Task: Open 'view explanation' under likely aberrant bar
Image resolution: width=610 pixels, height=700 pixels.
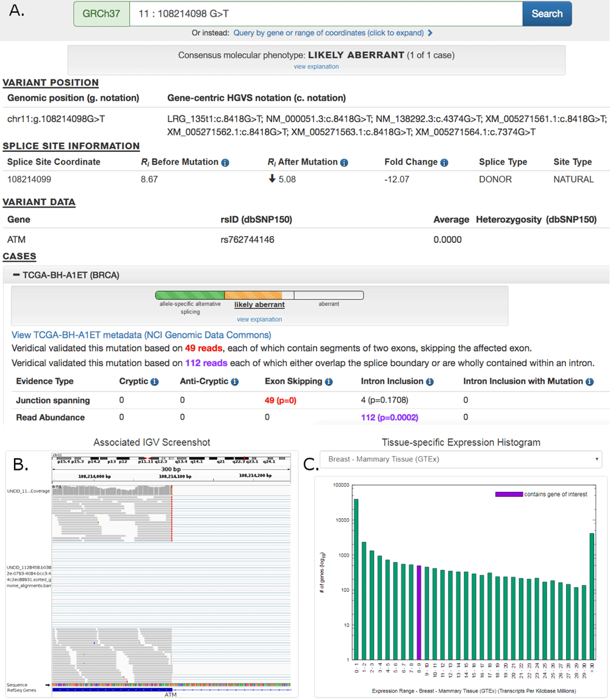Action: [x=259, y=320]
